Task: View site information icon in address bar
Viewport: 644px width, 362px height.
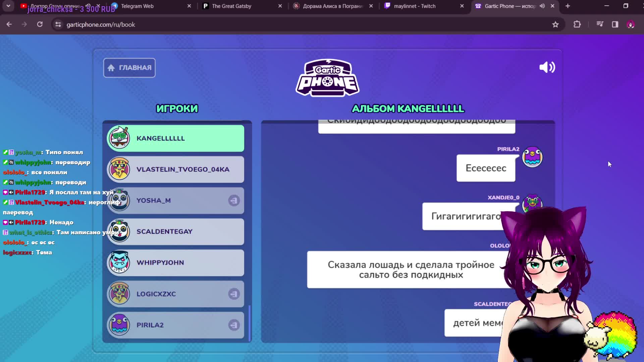Action: (x=58, y=24)
